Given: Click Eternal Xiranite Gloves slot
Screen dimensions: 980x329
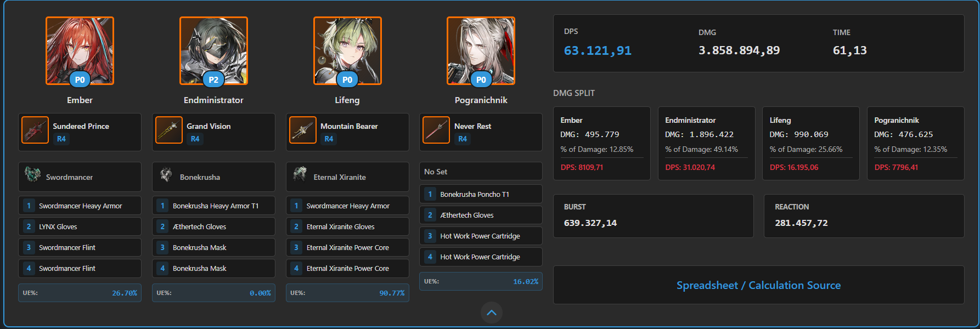Looking at the screenshot, I should pos(347,226).
